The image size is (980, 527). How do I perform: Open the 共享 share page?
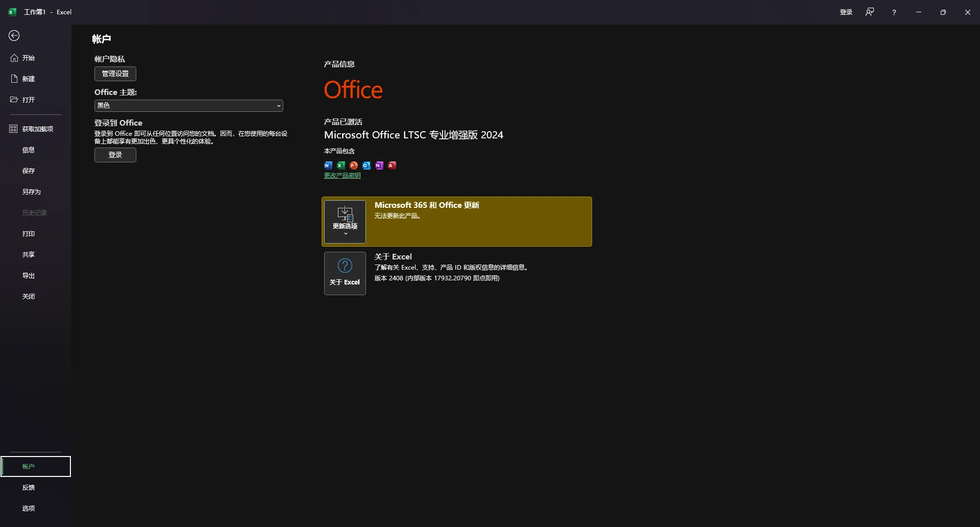[36, 254]
